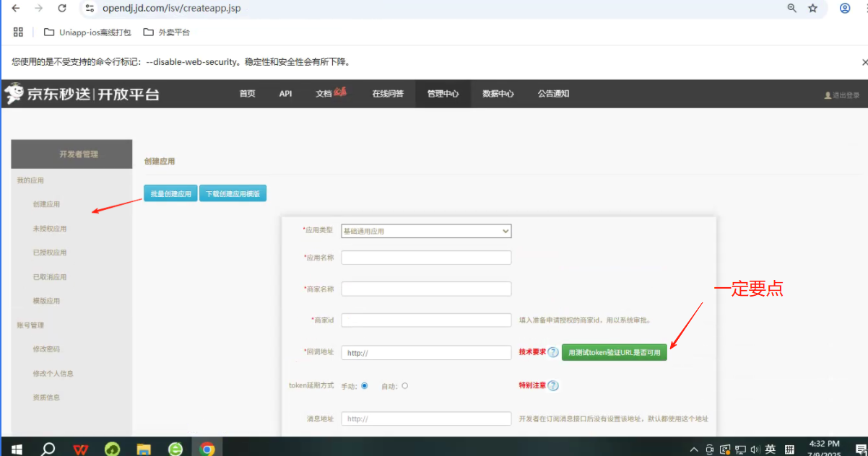Viewport: 868px width, 456px height.
Task: Switch to Chrome on the taskbar
Action: point(207,449)
